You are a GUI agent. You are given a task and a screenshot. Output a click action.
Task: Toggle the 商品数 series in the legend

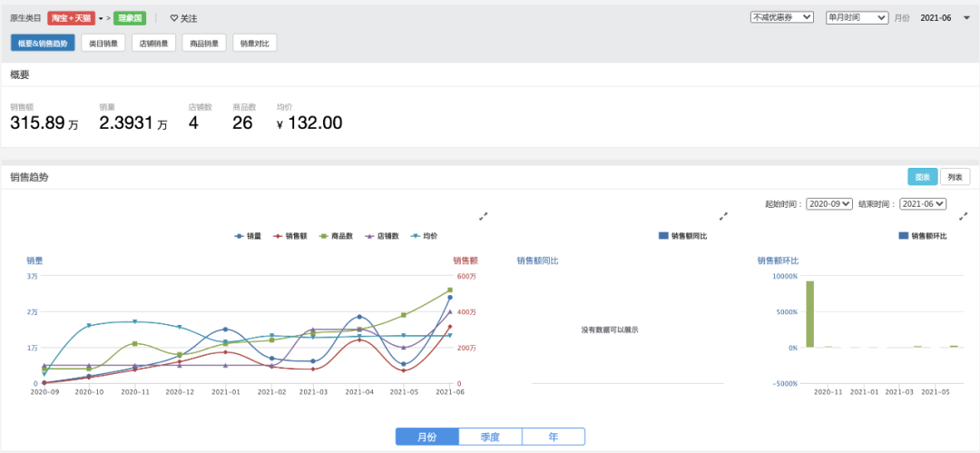337,236
